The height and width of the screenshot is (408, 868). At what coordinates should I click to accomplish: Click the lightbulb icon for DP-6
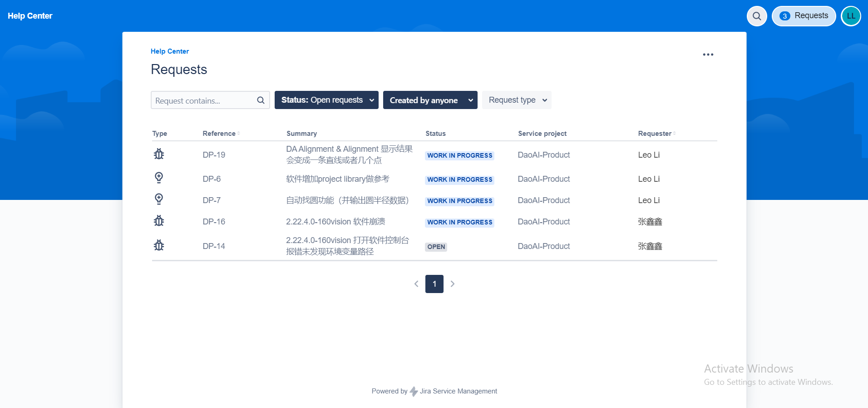click(159, 178)
